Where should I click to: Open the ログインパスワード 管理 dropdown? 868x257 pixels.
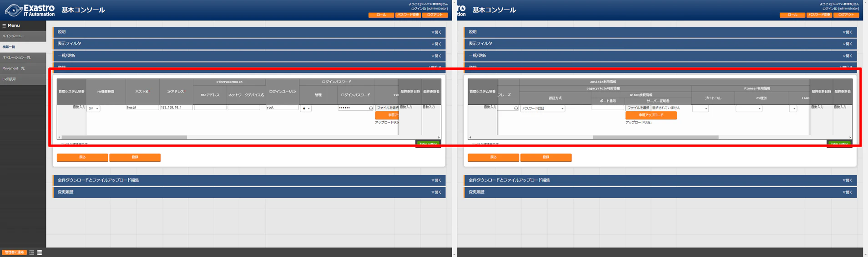pyautogui.click(x=306, y=108)
